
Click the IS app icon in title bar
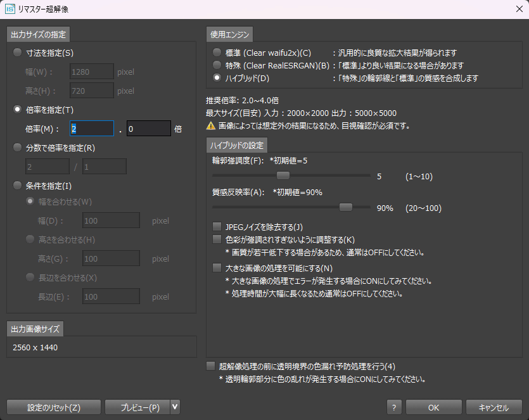coord(10,9)
